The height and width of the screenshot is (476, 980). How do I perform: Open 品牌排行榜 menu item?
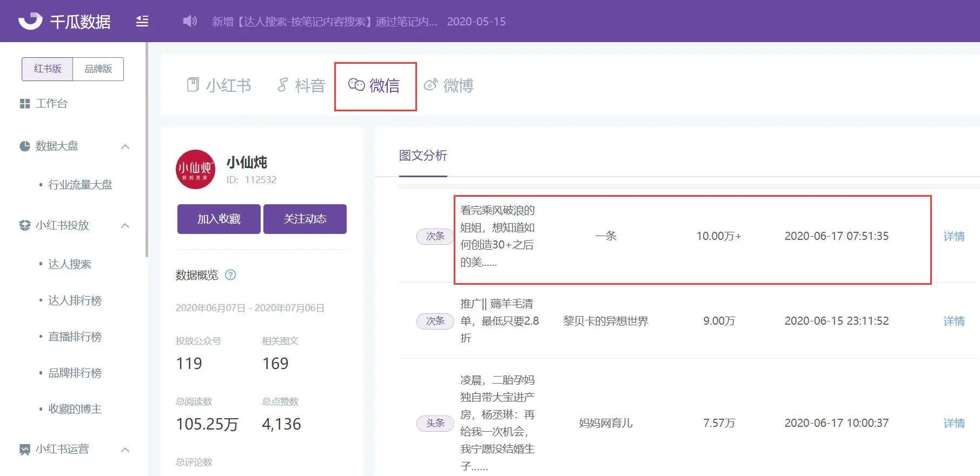click(75, 373)
